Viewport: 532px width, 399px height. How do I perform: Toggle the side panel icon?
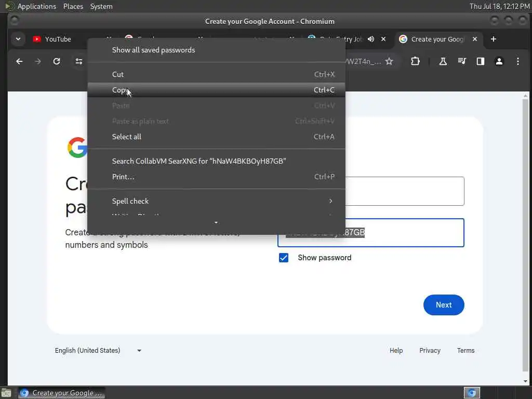click(x=481, y=61)
